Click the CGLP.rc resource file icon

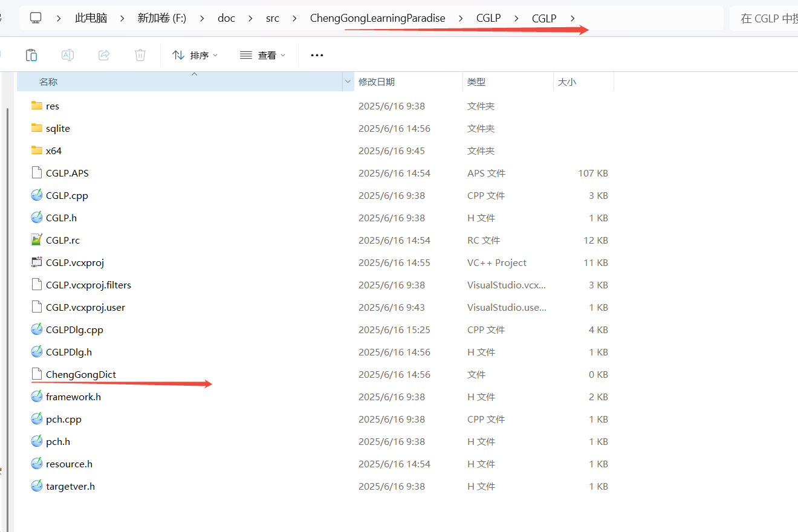coord(36,240)
